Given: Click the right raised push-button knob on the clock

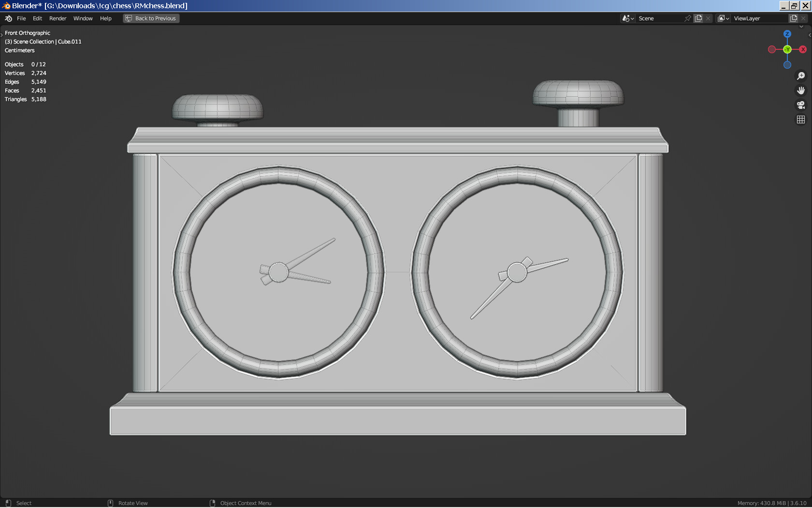Looking at the screenshot, I should pyautogui.click(x=578, y=94).
